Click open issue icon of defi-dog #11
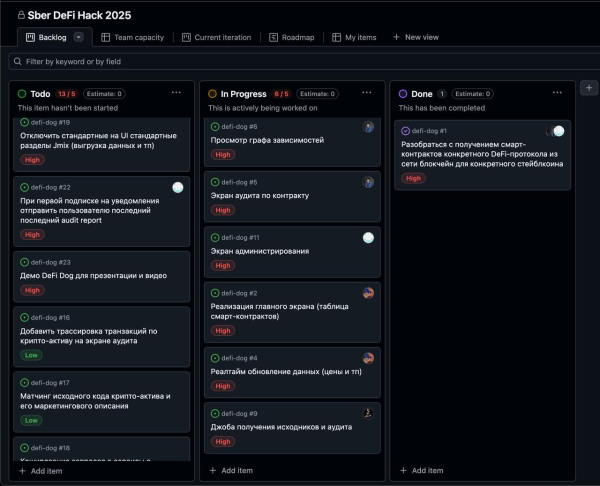The width and height of the screenshot is (600, 486). pos(215,238)
